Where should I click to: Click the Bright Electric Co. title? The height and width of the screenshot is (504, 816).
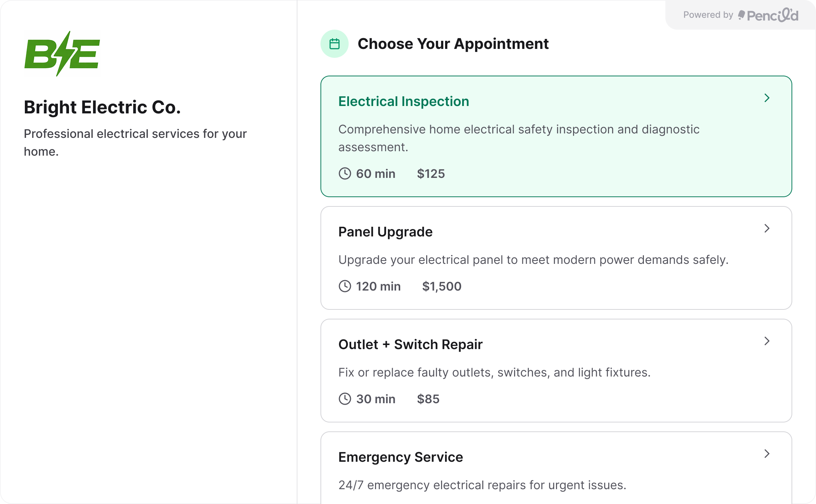[102, 107]
